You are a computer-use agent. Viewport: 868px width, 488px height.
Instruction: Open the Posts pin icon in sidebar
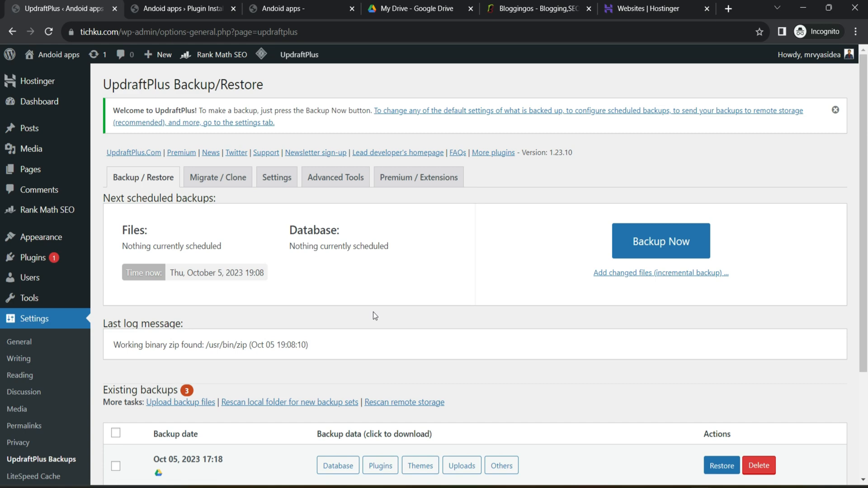pos(10,128)
